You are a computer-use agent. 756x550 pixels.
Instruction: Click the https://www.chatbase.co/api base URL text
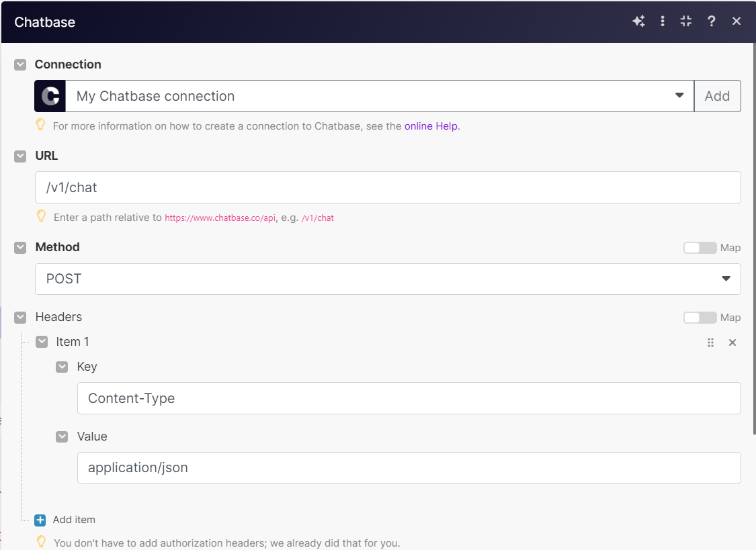pyautogui.click(x=220, y=218)
